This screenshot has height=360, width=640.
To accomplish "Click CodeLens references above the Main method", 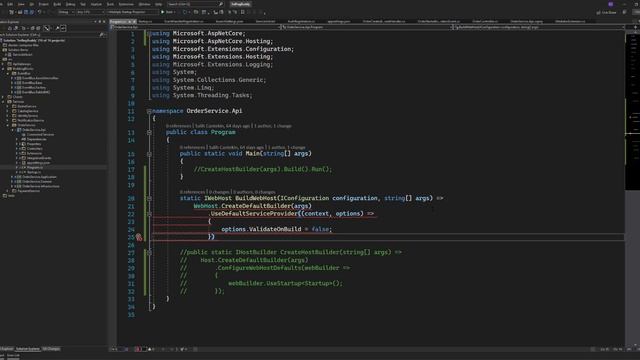I will [x=192, y=147].
